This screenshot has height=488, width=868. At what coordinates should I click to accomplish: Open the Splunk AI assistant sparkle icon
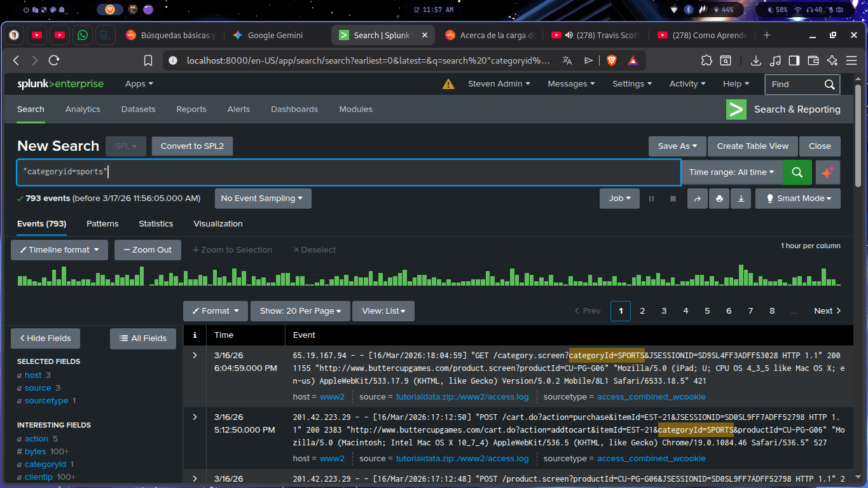[827, 172]
